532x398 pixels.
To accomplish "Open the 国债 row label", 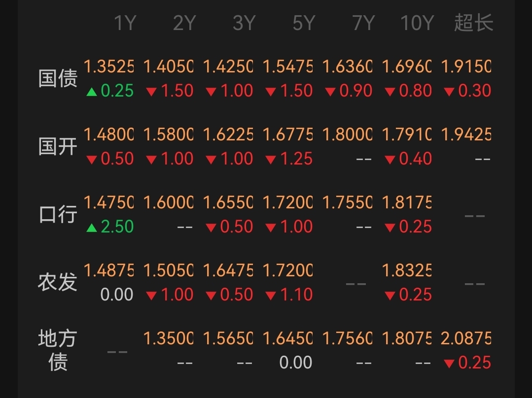I will coord(58,78).
